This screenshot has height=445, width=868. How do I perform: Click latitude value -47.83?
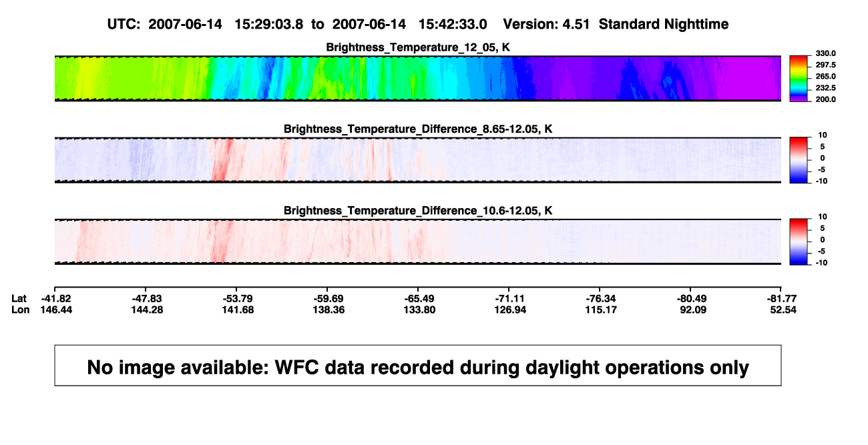(x=146, y=298)
